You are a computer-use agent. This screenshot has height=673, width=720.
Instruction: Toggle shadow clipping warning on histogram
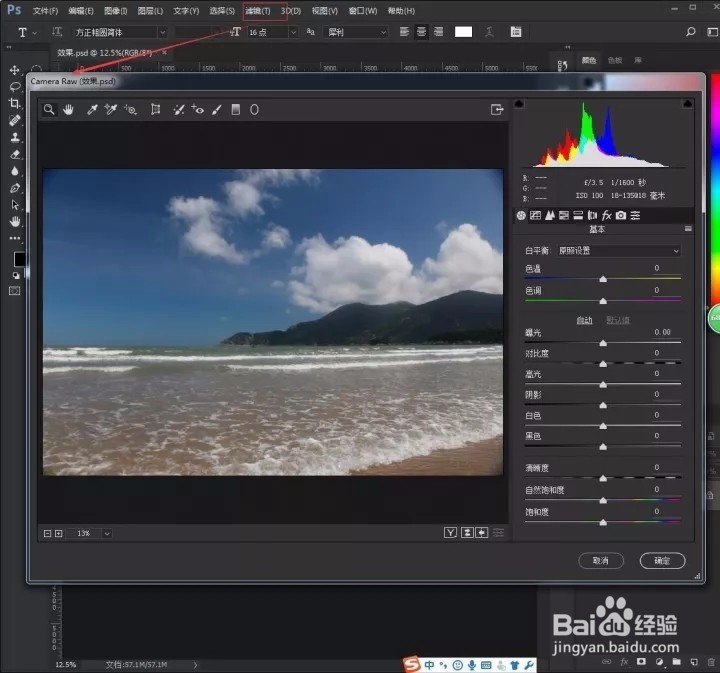[x=519, y=103]
